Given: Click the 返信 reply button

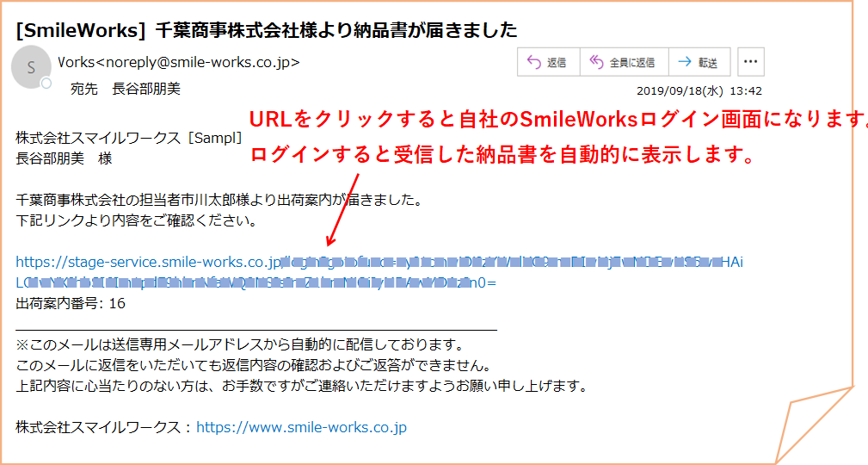Looking at the screenshot, I should click(549, 62).
